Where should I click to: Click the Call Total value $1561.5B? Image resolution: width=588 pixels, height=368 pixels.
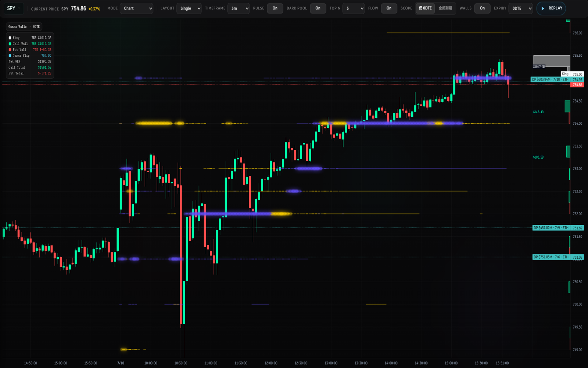[44, 67]
